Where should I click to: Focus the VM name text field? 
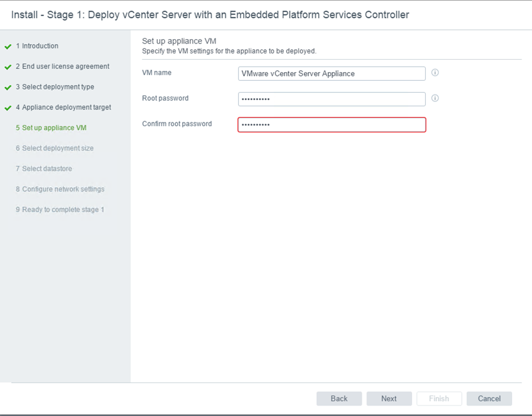point(331,73)
